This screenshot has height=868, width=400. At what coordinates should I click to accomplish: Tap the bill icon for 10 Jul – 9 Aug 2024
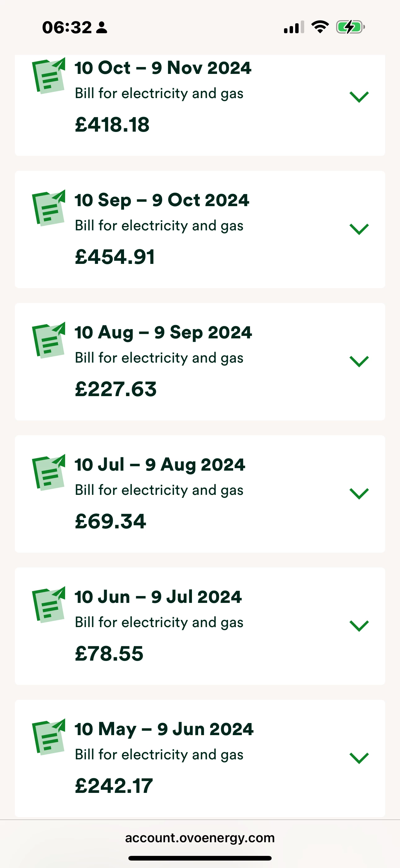[x=48, y=472]
